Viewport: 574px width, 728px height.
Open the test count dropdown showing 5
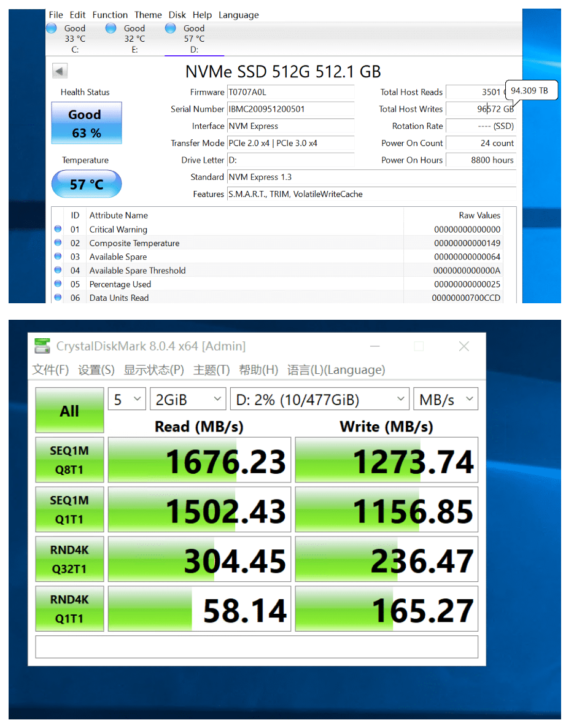pyautogui.click(x=127, y=399)
